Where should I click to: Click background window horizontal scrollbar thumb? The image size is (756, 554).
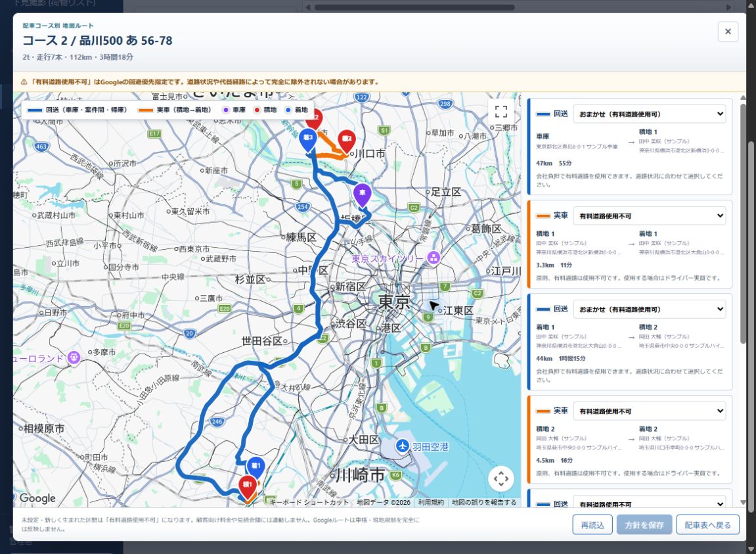[414, 7]
